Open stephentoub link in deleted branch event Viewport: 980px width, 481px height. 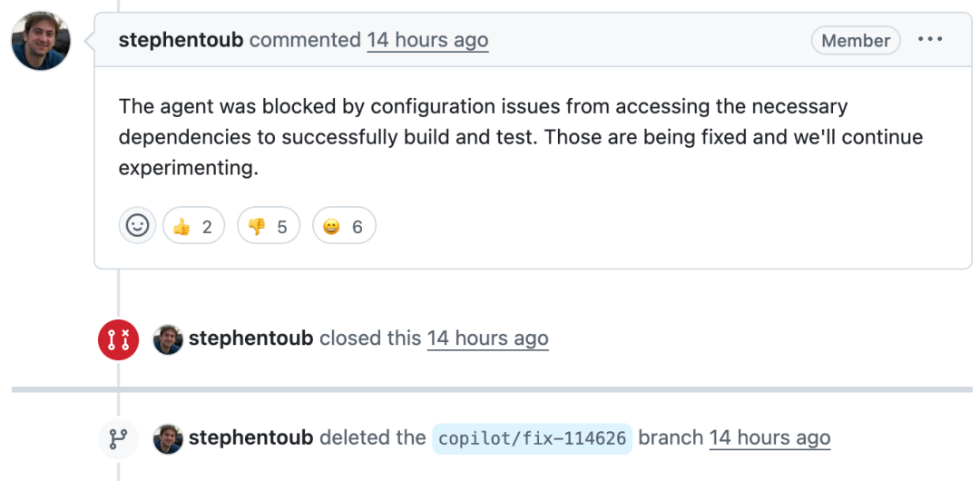pyautogui.click(x=250, y=438)
